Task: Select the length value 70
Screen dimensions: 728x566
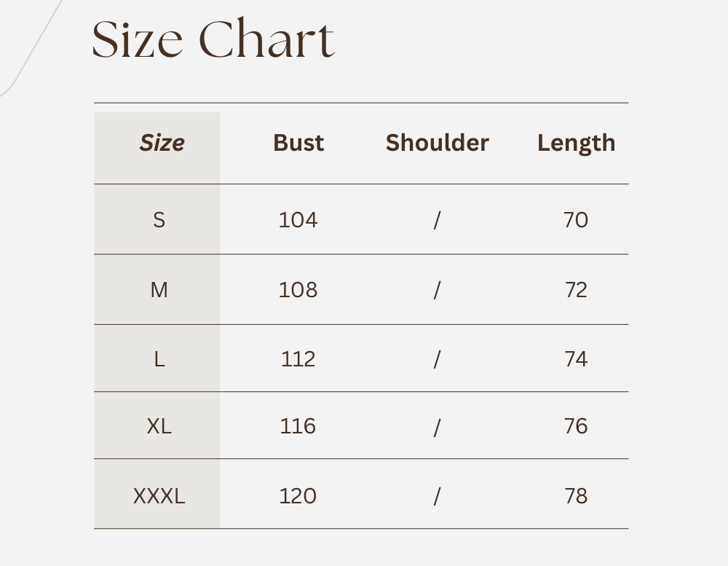Action: pyautogui.click(x=576, y=219)
